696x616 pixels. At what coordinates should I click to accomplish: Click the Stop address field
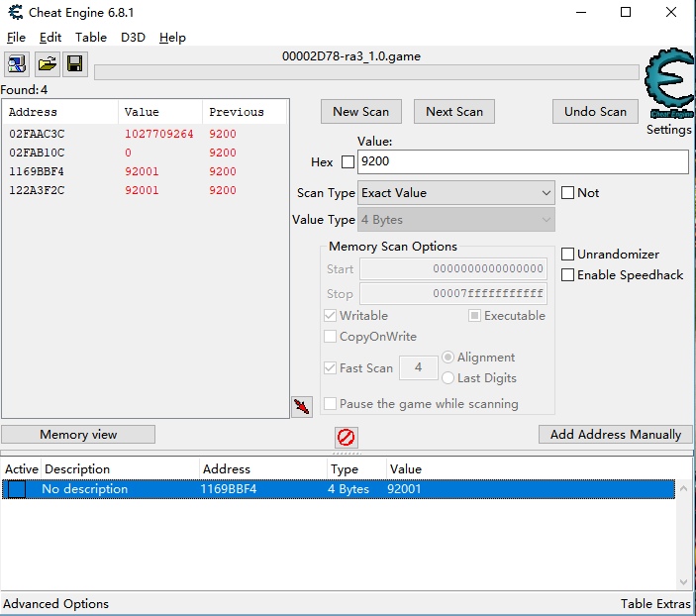[x=453, y=293]
